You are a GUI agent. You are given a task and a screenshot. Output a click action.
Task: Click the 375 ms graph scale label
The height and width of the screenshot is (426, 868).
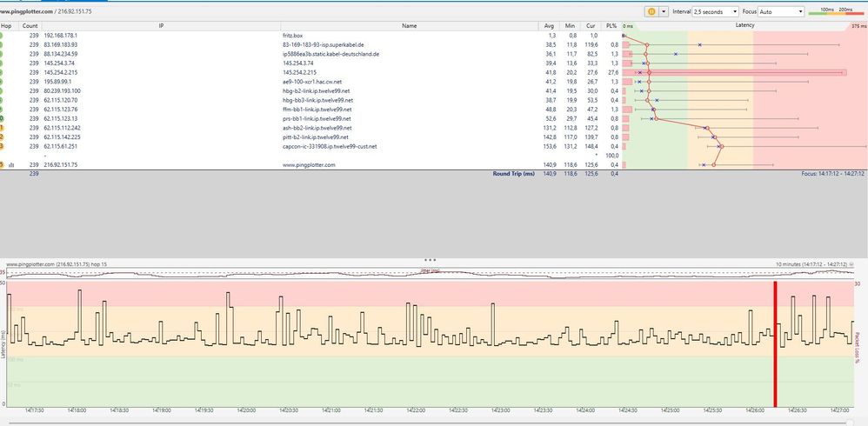click(x=858, y=26)
